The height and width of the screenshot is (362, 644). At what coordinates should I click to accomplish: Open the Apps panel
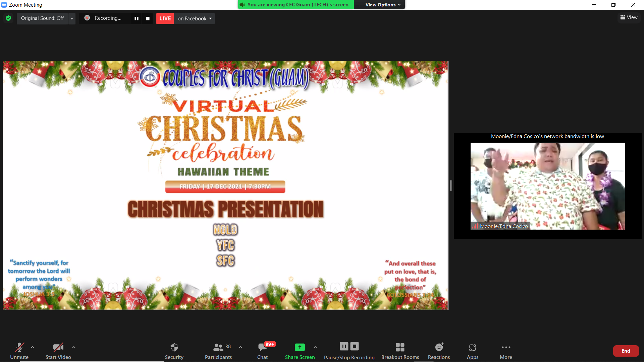point(473,351)
